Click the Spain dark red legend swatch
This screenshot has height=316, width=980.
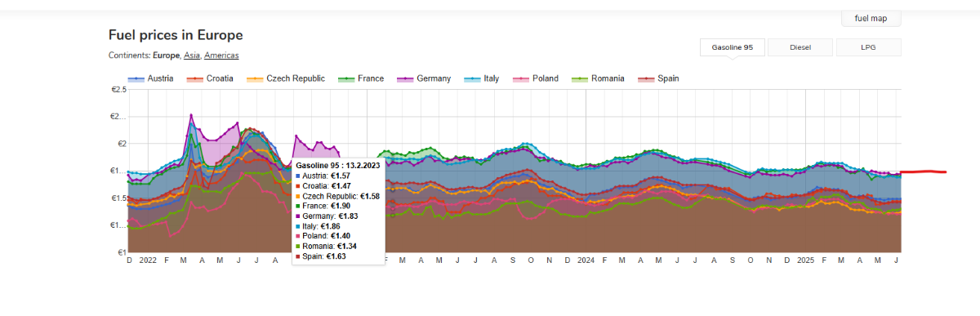646,79
